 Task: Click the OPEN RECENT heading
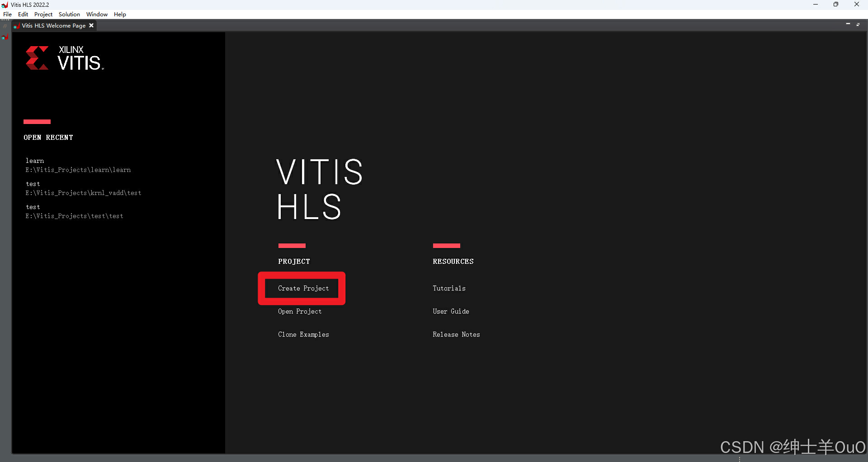48,138
